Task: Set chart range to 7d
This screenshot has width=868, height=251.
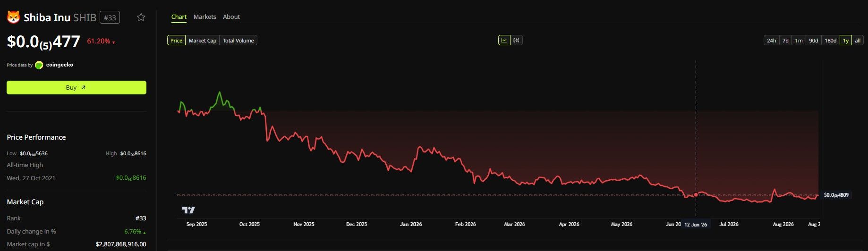Action: [x=785, y=41]
